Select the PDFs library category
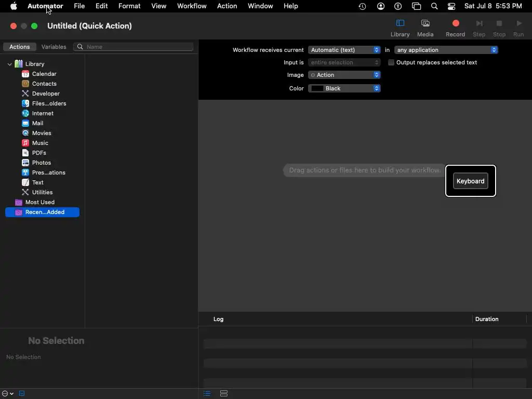The width and height of the screenshot is (532, 399). [34, 152]
